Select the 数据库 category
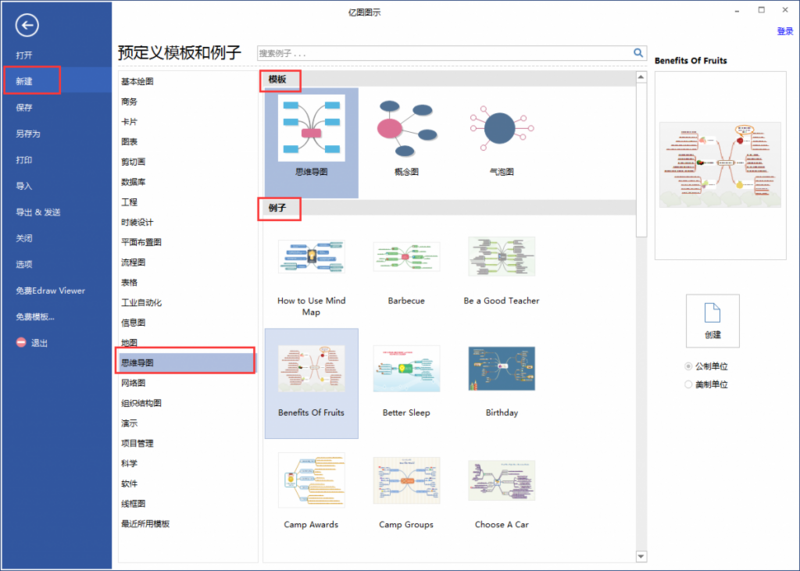The height and width of the screenshot is (571, 800). click(x=133, y=182)
